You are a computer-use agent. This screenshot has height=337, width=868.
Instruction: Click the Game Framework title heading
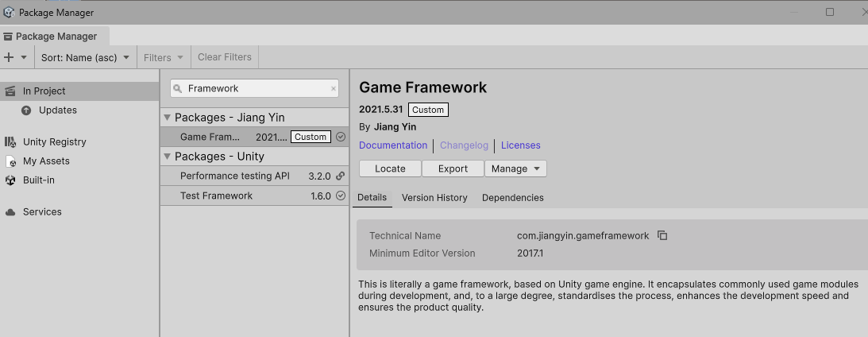pyautogui.click(x=423, y=87)
